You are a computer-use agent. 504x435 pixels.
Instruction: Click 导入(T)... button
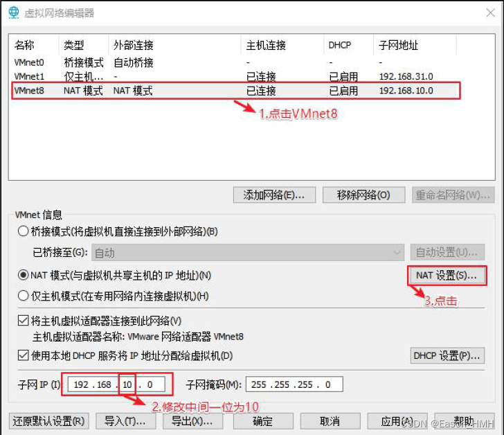click(x=126, y=421)
